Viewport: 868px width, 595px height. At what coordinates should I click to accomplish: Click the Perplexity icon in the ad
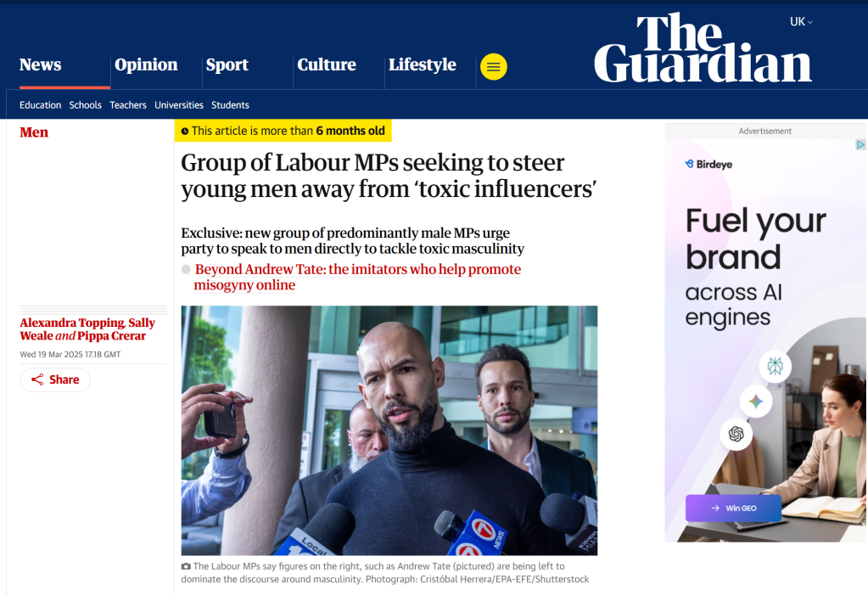775,366
